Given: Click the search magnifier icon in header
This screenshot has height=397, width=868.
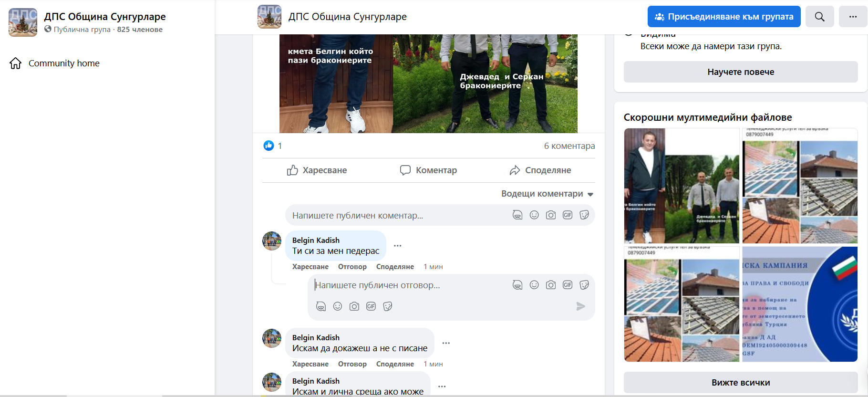Looking at the screenshot, I should [819, 17].
